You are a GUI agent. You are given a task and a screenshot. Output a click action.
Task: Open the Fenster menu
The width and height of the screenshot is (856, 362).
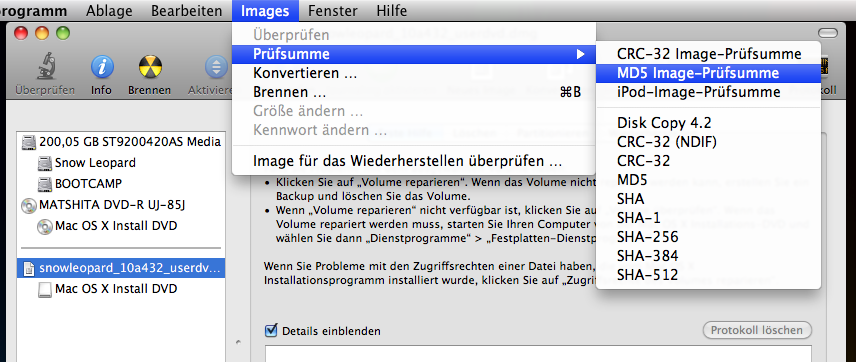pyautogui.click(x=332, y=11)
